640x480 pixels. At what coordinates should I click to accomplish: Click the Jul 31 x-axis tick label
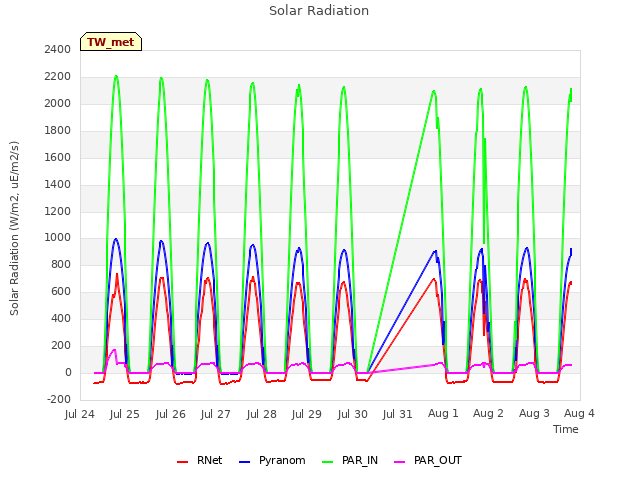[398, 414]
